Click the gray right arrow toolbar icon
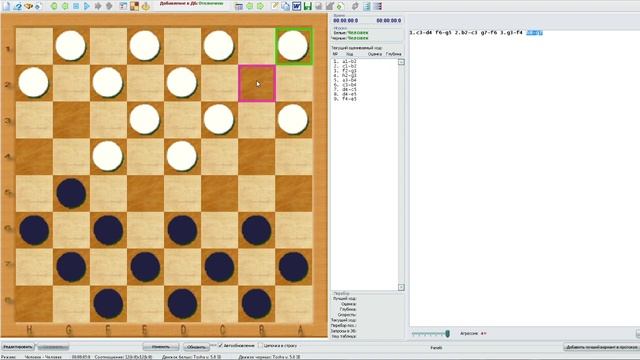Screen dimensions: 640x360 [98, 6]
